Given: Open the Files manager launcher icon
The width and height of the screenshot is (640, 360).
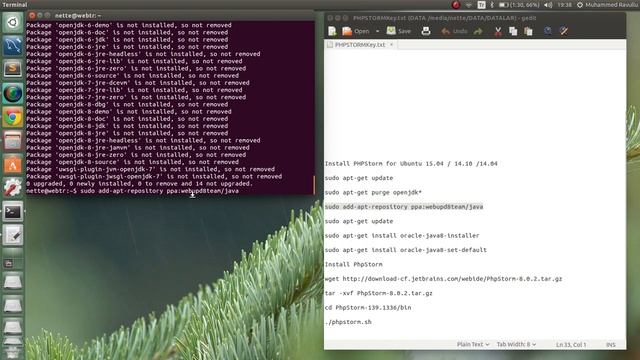Looking at the screenshot, I should [13, 141].
